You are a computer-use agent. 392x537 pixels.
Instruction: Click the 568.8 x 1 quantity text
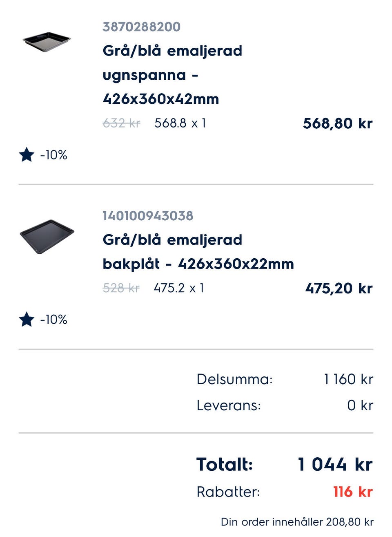pyautogui.click(x=180, y=123)
